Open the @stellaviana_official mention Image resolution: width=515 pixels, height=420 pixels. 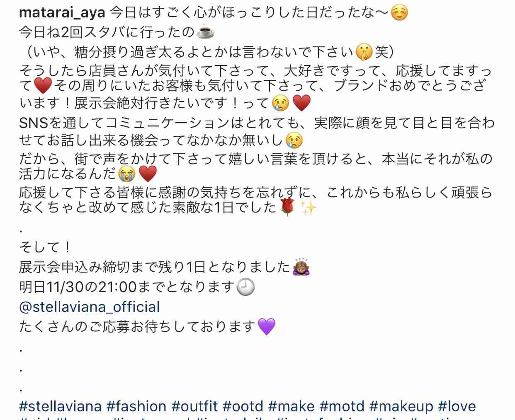(x=89, y=307)
